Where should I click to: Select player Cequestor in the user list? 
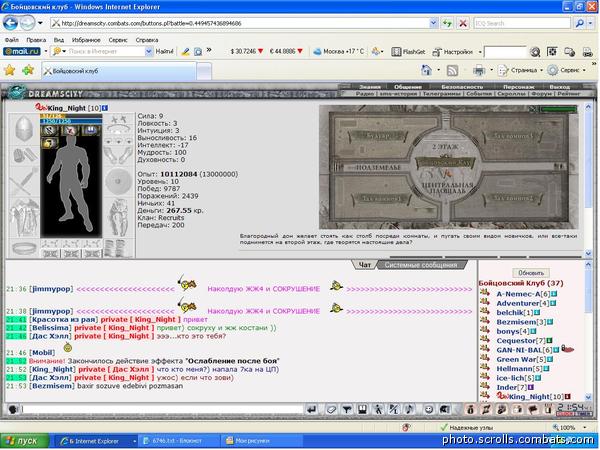pos(515,341)
